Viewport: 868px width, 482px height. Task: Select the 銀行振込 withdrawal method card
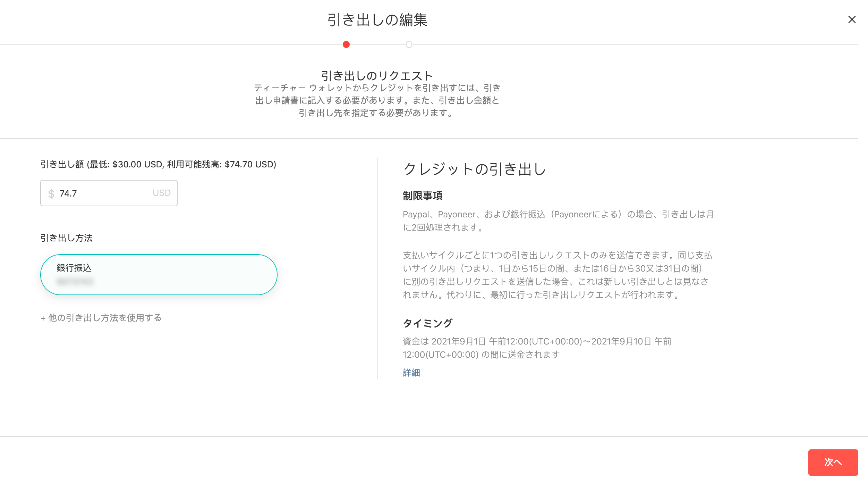[x=159, y=275]
